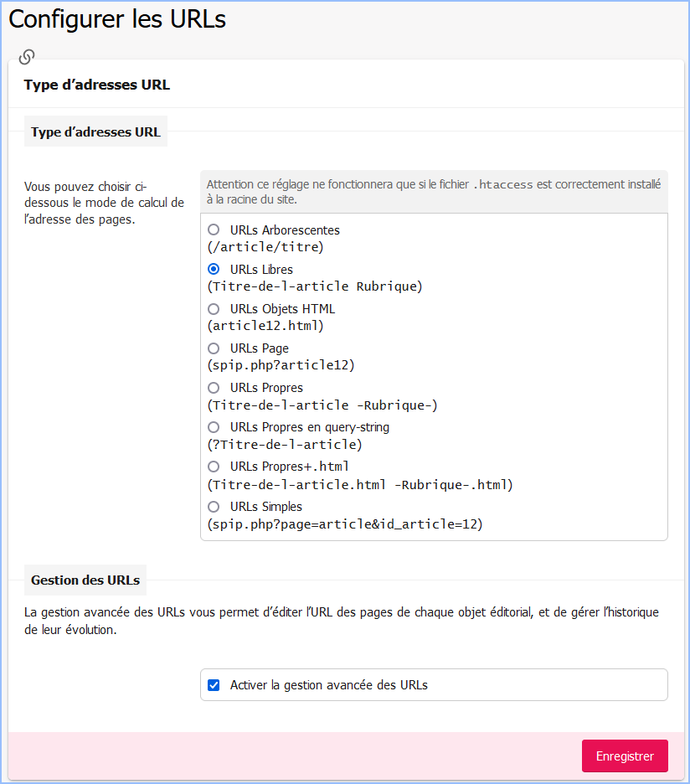The width and height of the screenshot is (690, 784).
Task: Select the URLs Propres radio option
Action: [x=214, y=388]
